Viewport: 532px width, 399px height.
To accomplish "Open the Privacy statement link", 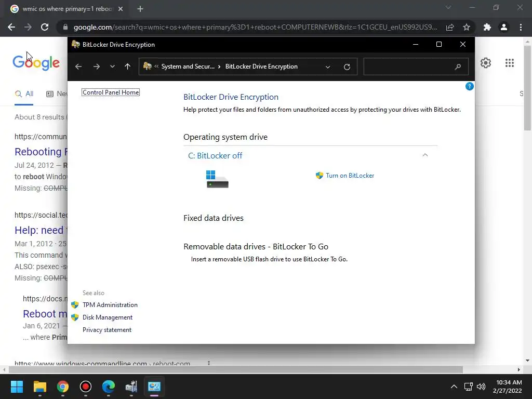I will click(x=107, y=330).
